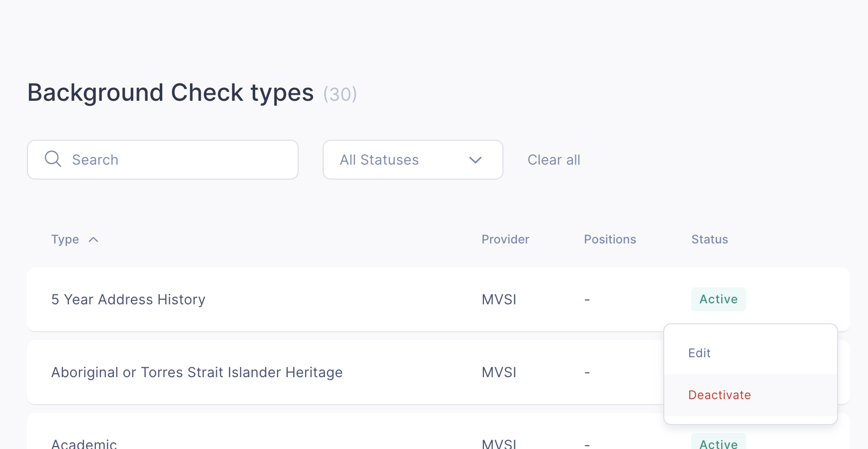Select Edit from the context menu

[751, 353]
